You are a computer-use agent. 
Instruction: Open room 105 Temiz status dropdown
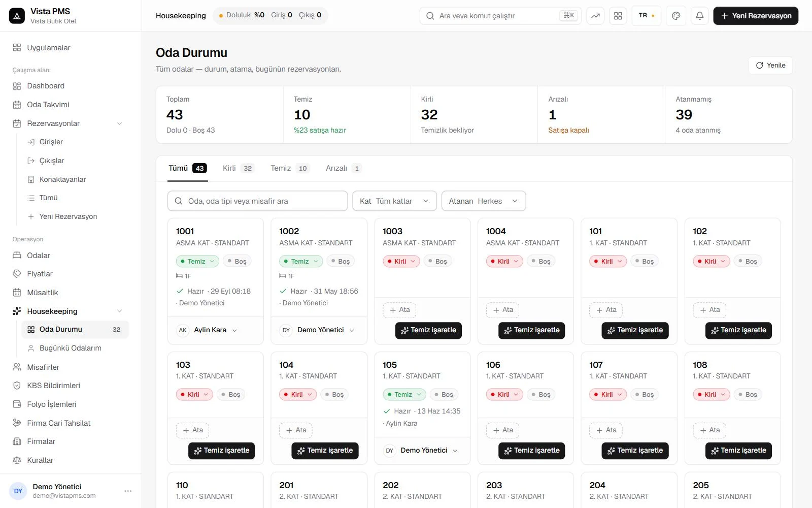coord(404,395)
